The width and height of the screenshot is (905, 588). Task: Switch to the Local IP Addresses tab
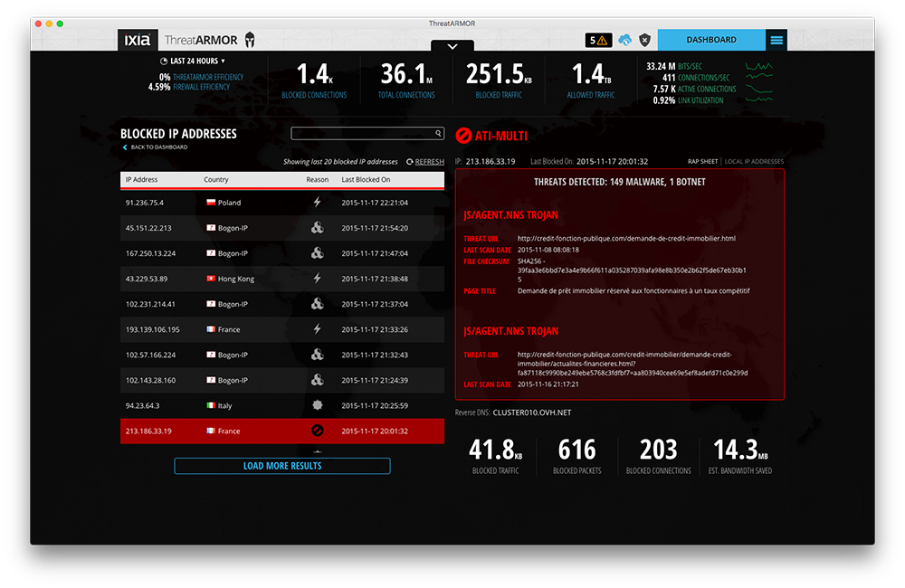point(754,162)
